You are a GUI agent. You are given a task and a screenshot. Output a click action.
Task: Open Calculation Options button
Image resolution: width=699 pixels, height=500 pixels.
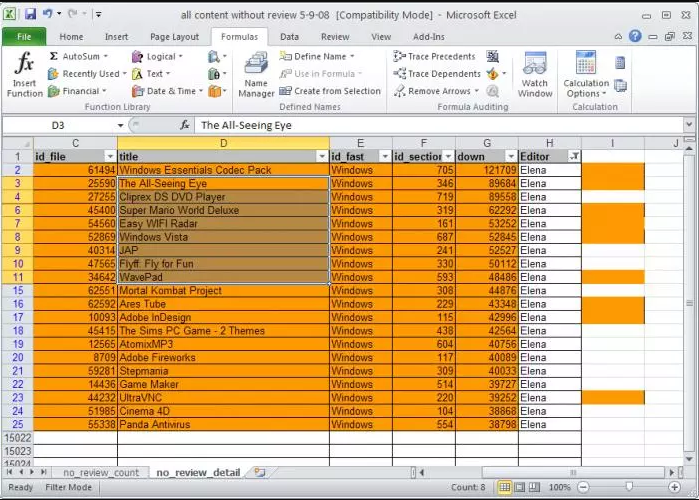tap(586, 74)
